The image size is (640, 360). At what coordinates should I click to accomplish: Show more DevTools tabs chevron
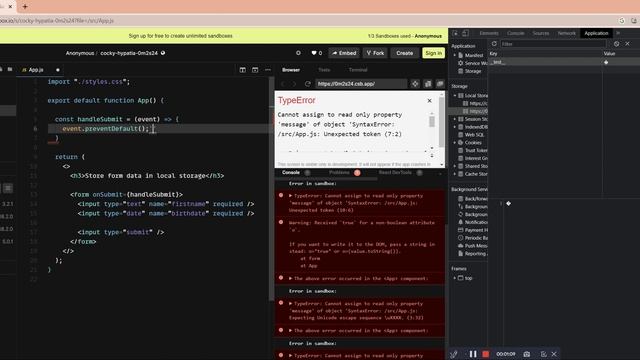pyautogui.click(x=618, y=33)
